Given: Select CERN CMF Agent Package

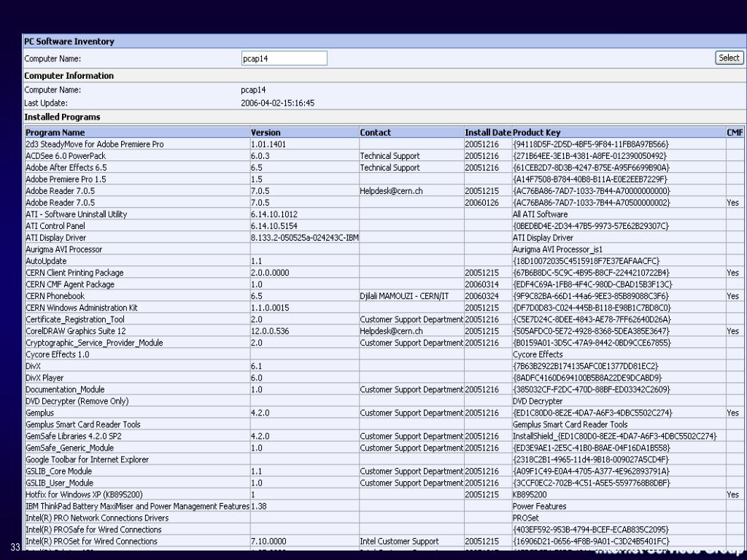Looking at the screenshot, I should 70,284.
